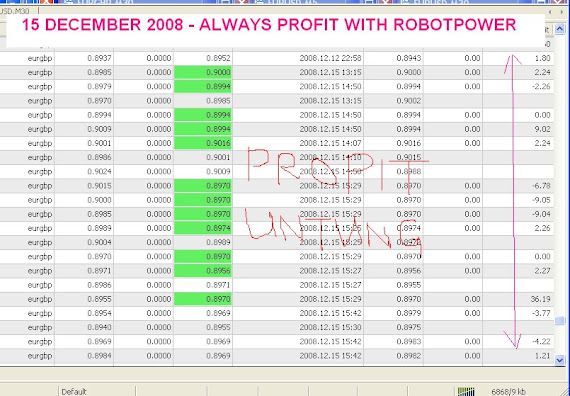Select the profit value -9.05

(x=541, y=200)
